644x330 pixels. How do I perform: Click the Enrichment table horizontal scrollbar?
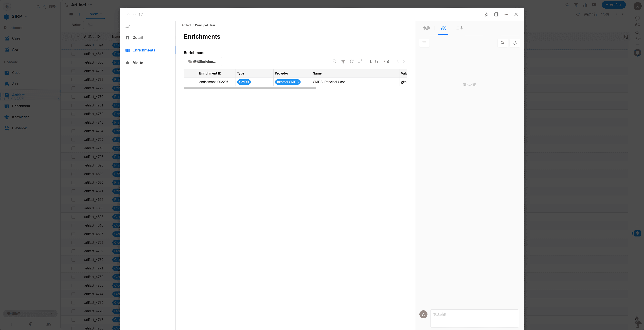tap(250, 88)
